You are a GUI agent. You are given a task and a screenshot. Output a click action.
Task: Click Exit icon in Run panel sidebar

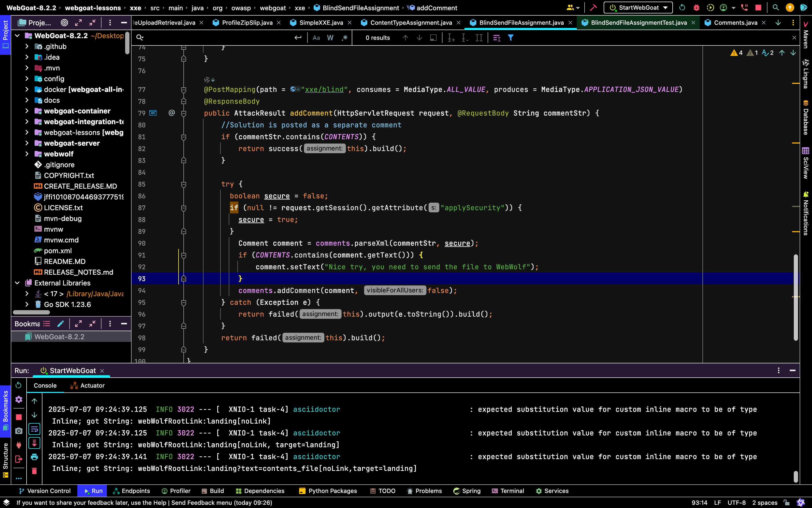19,459
